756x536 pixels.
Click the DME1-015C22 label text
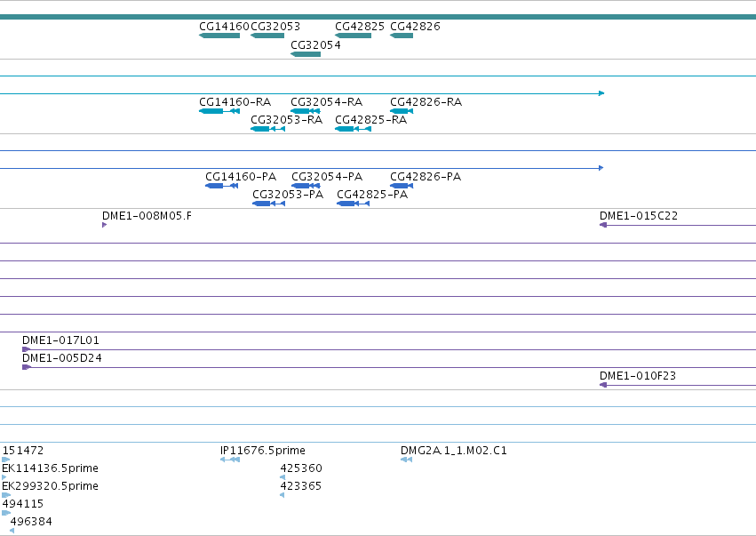point(639,216)
